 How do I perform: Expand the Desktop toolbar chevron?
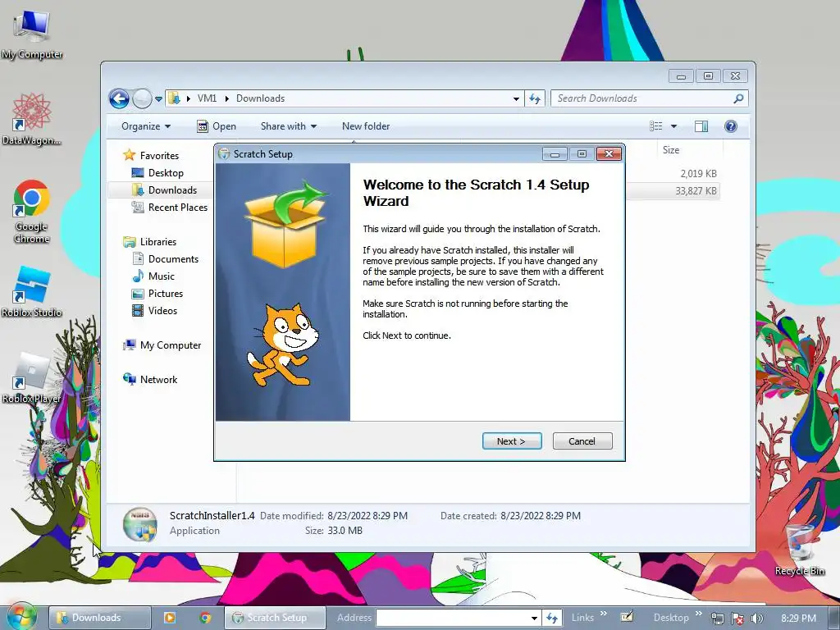coord(698,614)
